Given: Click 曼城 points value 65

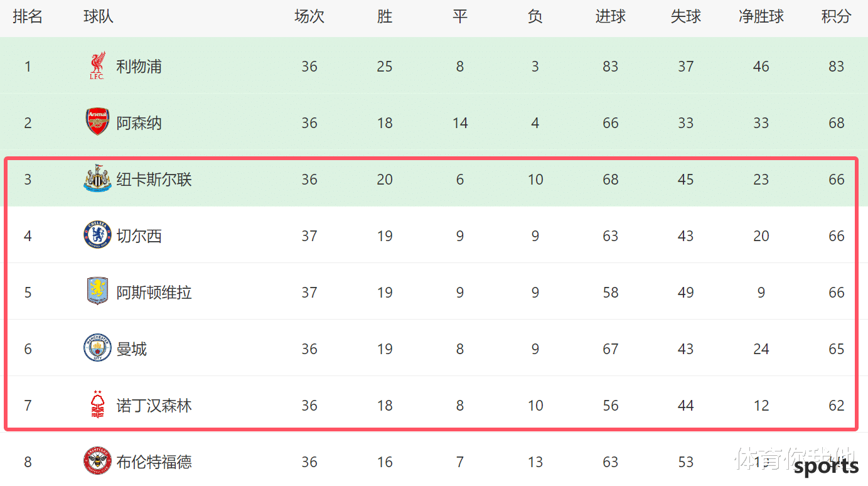Looking at the screenshot, I should point(837,349).
